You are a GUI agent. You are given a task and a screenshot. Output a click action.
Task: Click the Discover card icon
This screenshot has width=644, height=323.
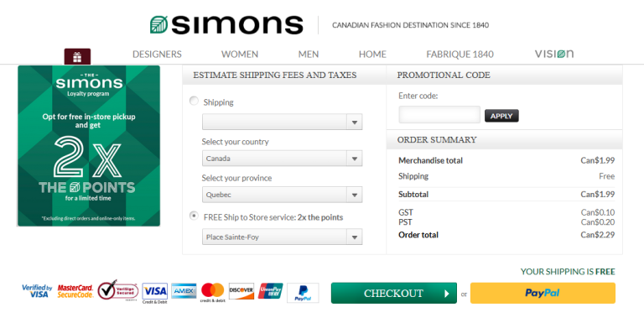[241, 291]
